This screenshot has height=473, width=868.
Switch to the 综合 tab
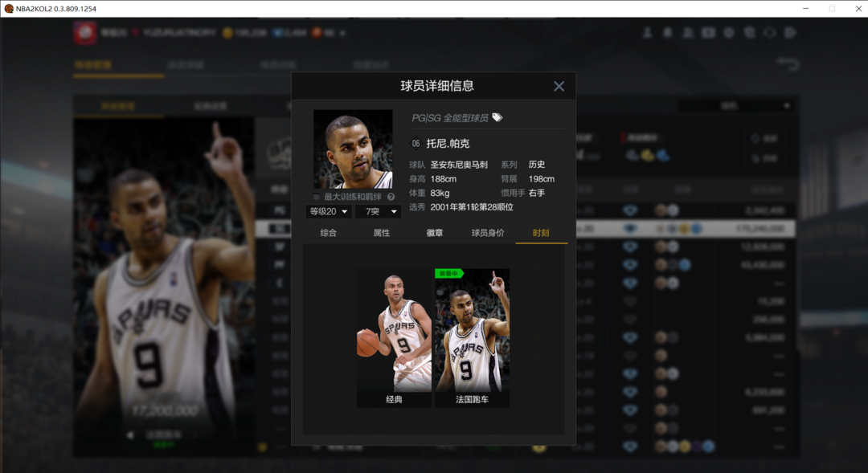328,233
